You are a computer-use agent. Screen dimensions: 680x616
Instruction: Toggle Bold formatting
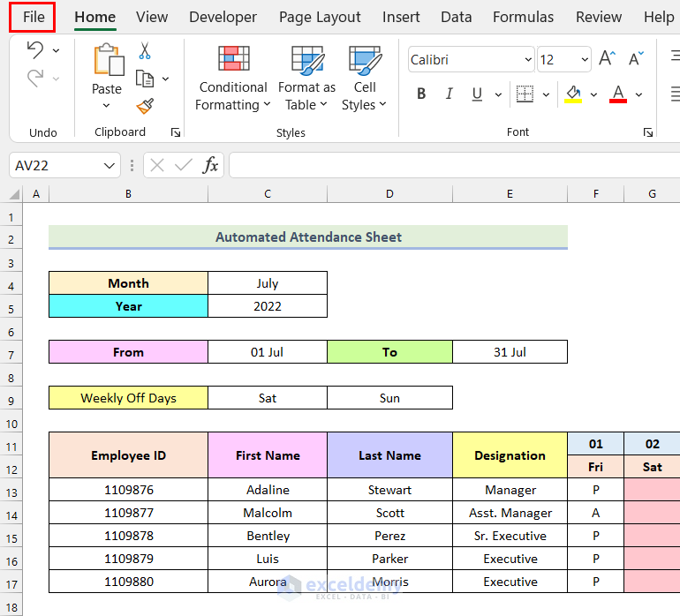(x=421, y=94)
